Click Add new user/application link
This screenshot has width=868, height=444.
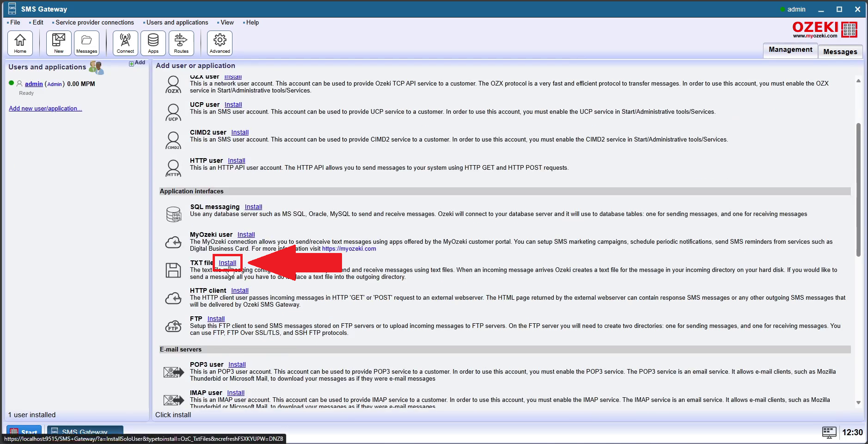tap(45, 108)
